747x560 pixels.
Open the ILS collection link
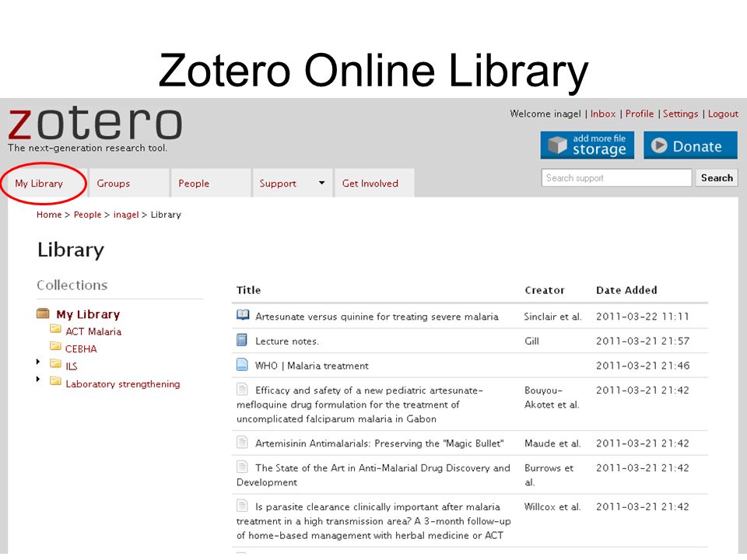pos(71,366)
